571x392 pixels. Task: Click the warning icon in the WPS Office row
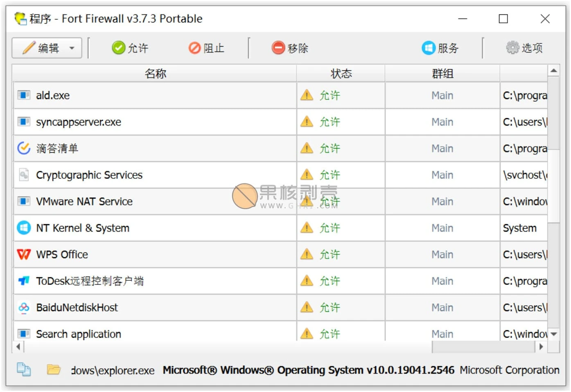307,255
